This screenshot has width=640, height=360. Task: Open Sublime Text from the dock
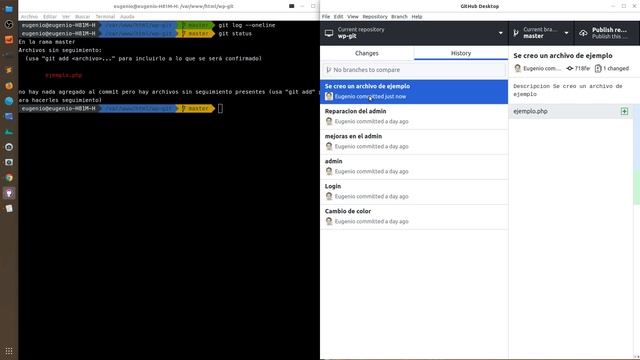(9, 70)
